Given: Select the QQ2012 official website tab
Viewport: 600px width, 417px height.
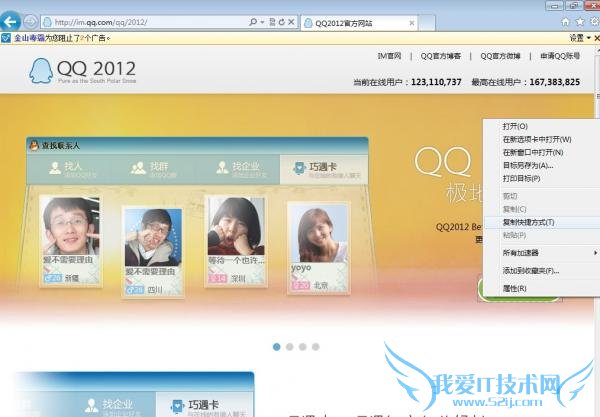Looking at the screenshot, I should tap(359, 23).
